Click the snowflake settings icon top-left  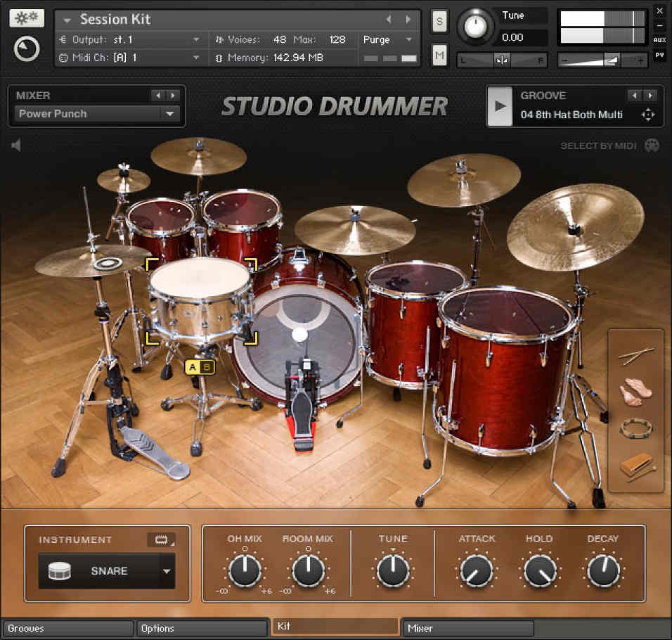click(x=27, y=18)
